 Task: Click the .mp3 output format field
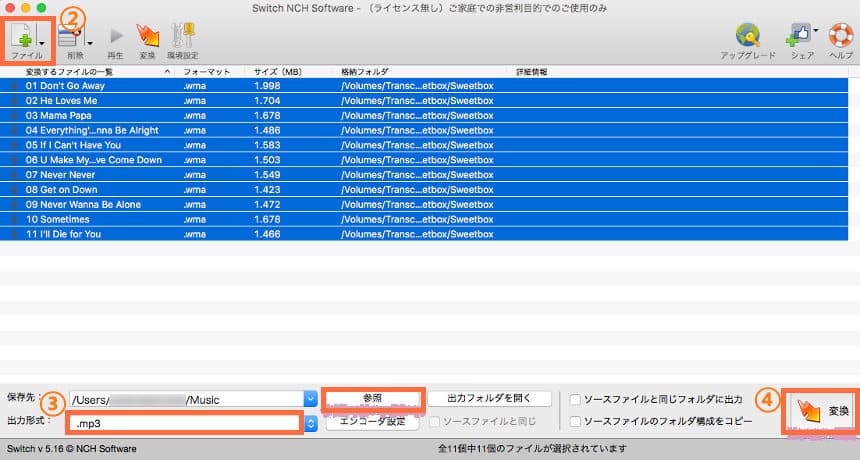[185, 423]
